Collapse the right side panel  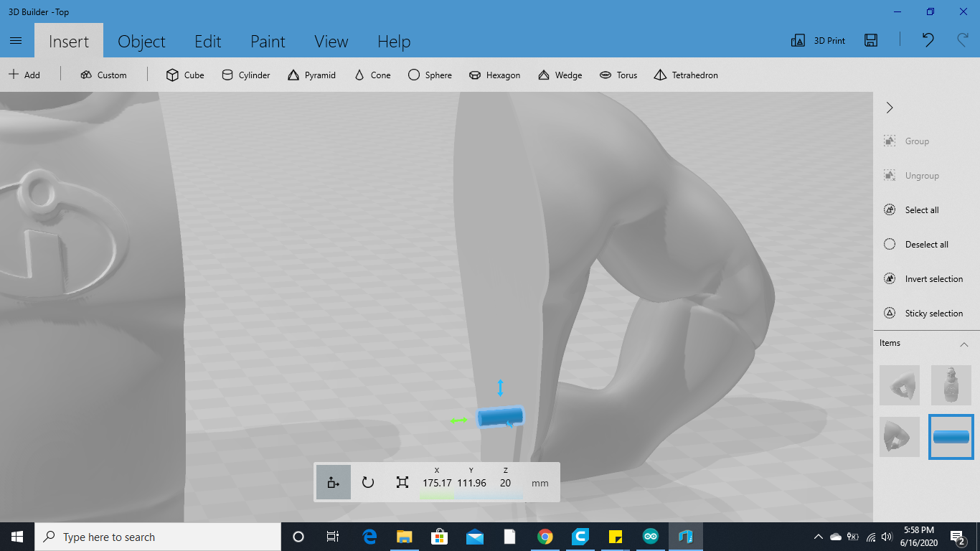pos(889,107)
